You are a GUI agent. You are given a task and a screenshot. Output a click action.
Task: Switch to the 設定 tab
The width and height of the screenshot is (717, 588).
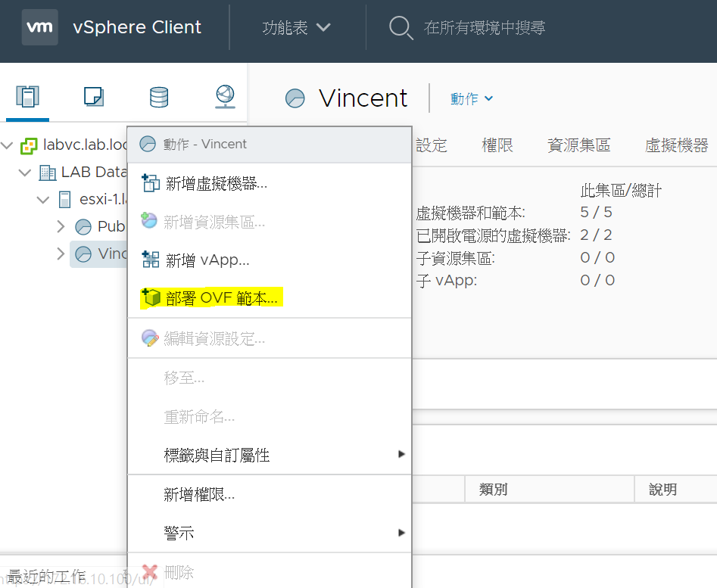(x=432, y=145)
